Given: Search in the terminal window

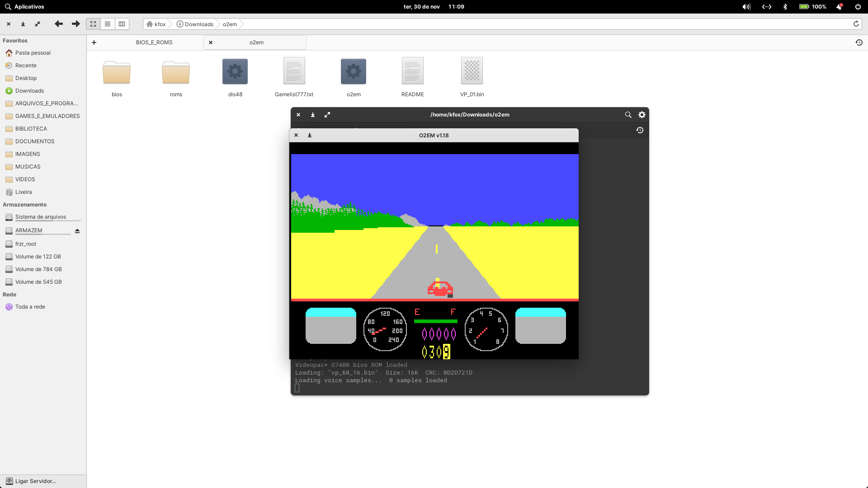Looking at the screenshot, I should pyautogui.click(x=628, y=115).
